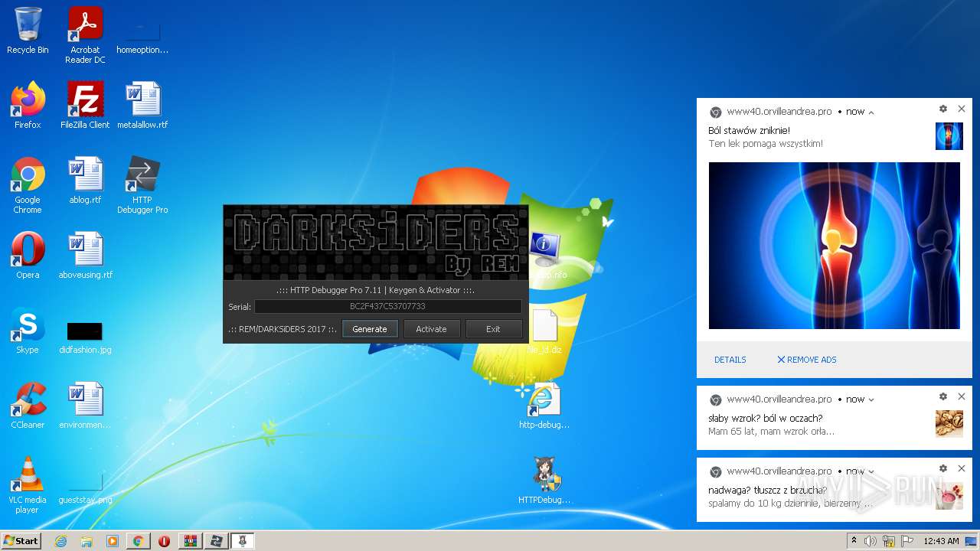
Task: Select the HTTPDebug... installer icon
Action: coord(544,480)
